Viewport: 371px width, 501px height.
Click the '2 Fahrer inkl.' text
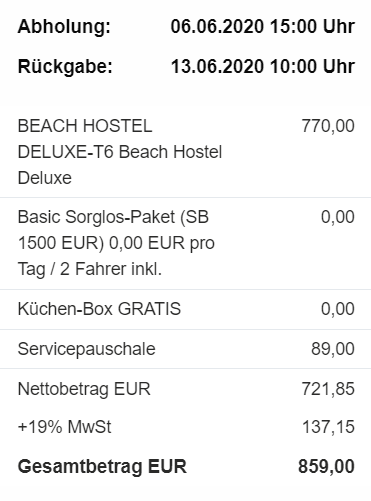click(x=111, y=269)
